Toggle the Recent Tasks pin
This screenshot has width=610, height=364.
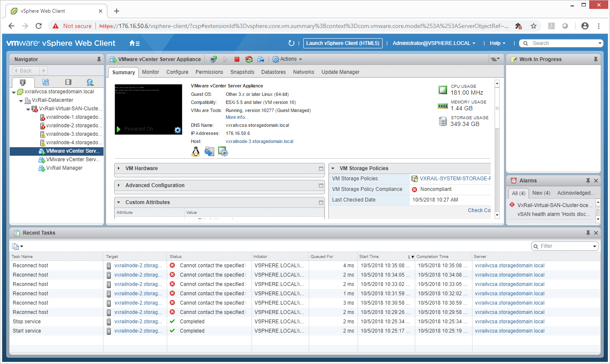coord(588,233)
